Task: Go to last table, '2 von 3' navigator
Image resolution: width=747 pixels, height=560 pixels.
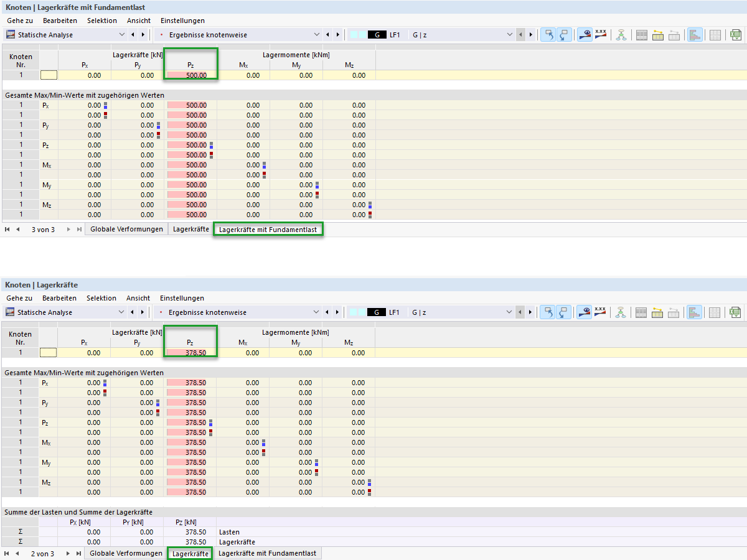Action: (x=78, y=553)
